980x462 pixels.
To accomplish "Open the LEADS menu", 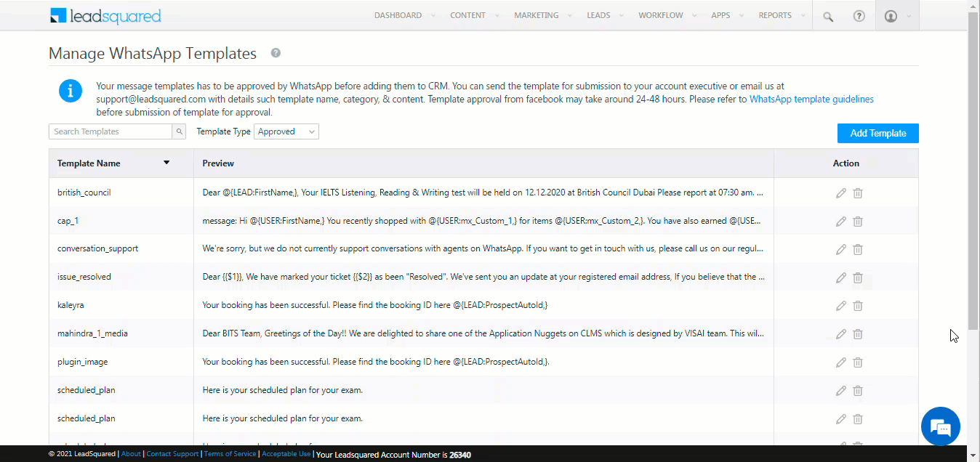I will (598, 15).
